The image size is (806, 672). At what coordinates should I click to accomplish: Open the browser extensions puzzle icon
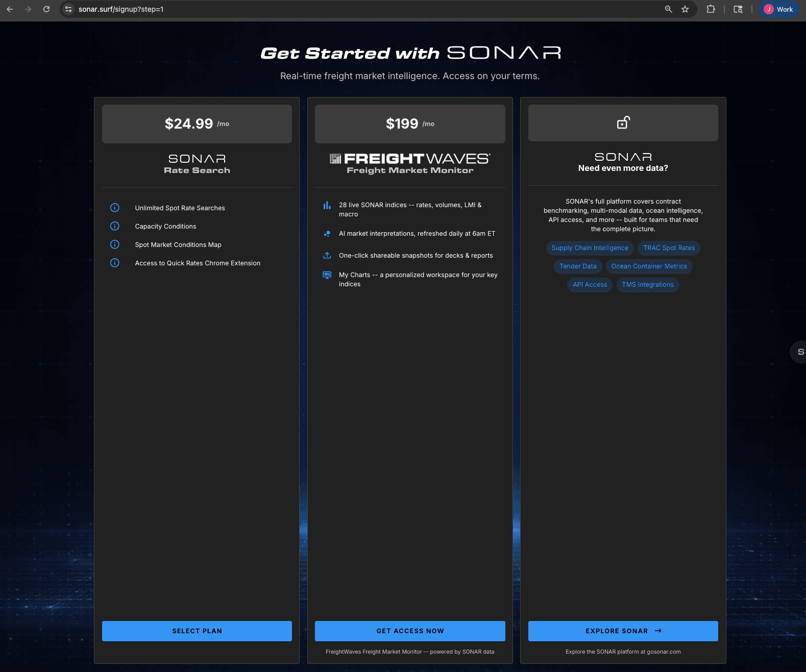[711, 9]
